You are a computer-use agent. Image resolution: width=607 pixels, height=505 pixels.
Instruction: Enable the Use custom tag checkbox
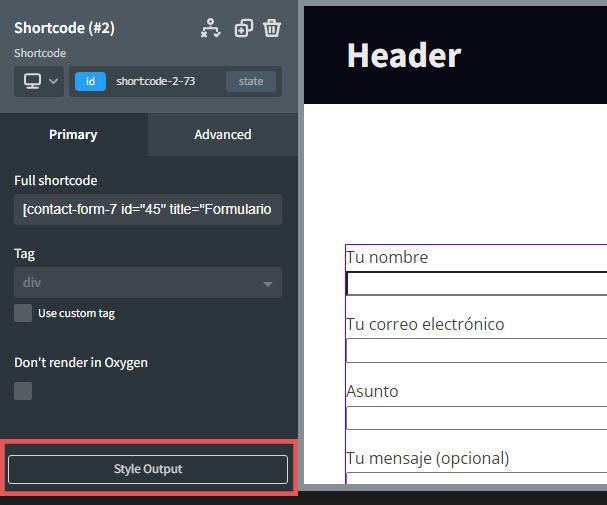(x=23, y=313)
